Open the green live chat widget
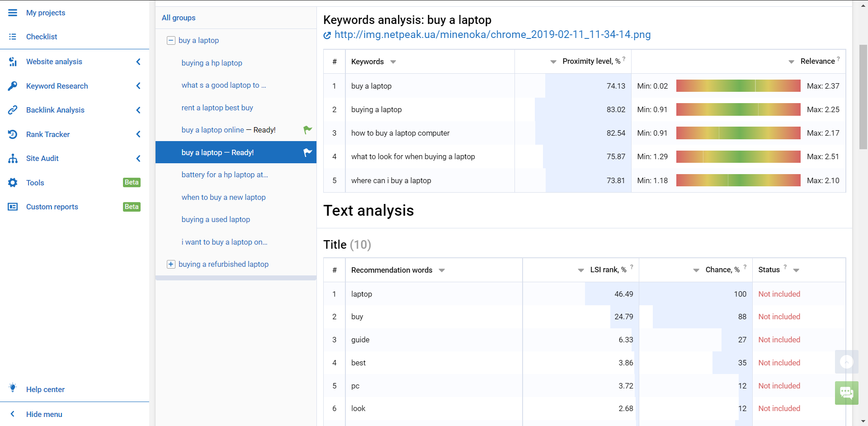This screenshot has height=426, width=868. [847, 393]
